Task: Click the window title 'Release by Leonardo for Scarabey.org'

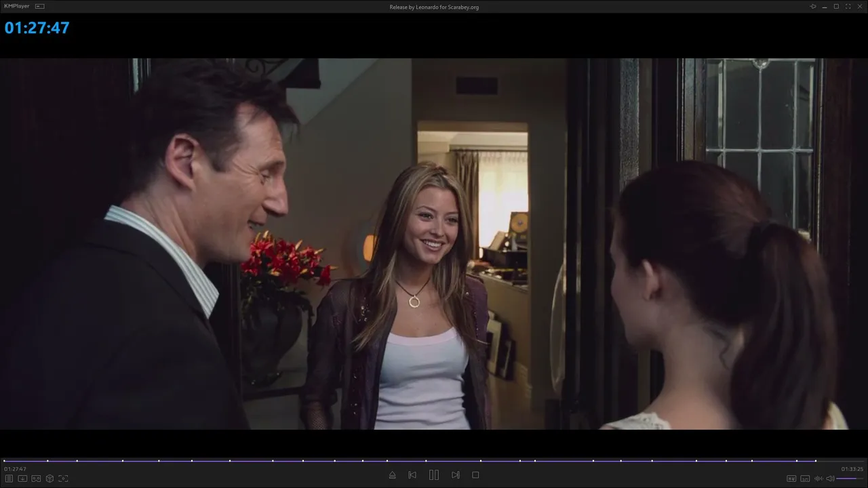Action: tap(434, 7)
